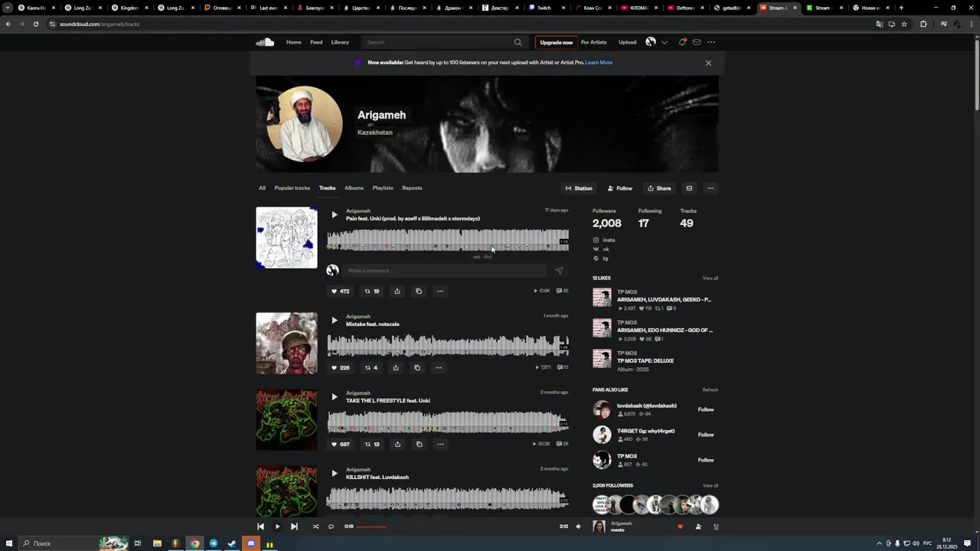Share the Mistake feat. notscale track
Screen dimensions: 980x551
tap(396, 367)
